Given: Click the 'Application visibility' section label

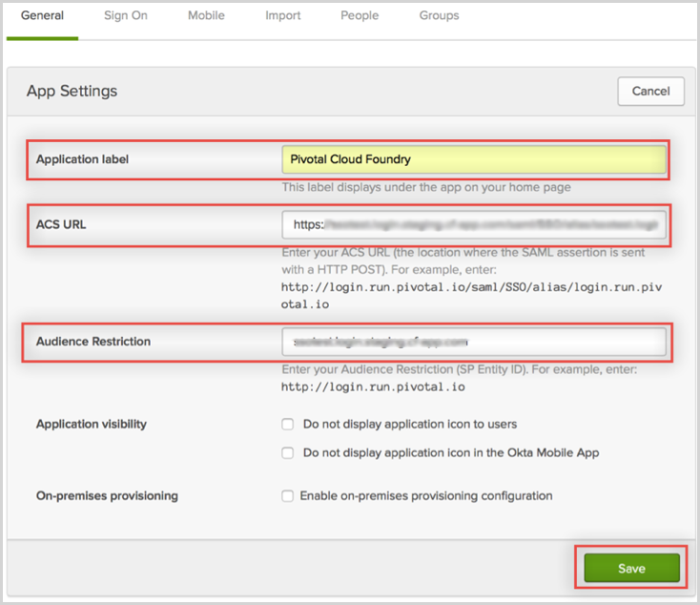Looking at the screenshot, I should (92, 424).
